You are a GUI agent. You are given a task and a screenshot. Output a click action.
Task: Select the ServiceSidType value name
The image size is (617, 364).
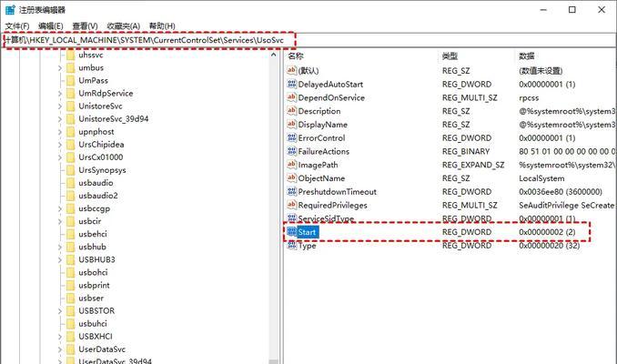(326, 218)
